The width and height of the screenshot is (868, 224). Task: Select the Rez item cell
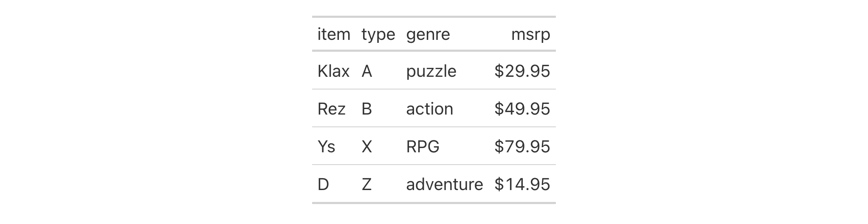334,109
